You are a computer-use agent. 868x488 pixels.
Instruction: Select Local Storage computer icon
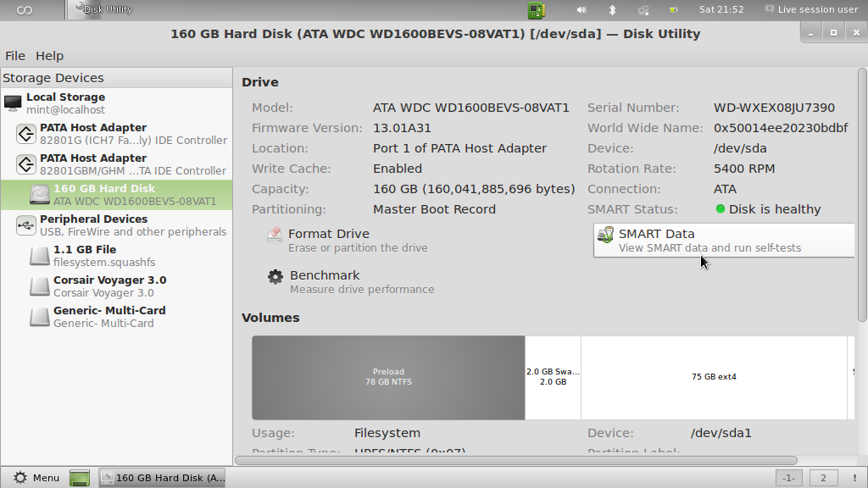[x=13, y=103]
